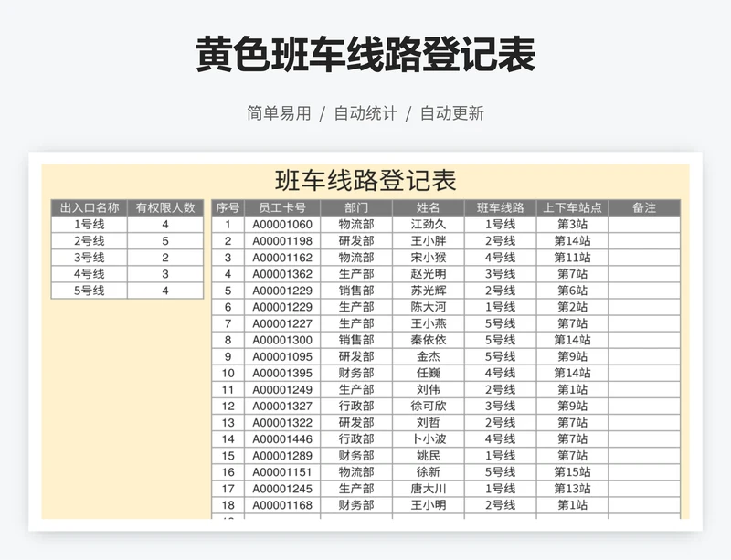The image size is (731, 560).
Task: Click the name 姚民
Action: (429, 456)
